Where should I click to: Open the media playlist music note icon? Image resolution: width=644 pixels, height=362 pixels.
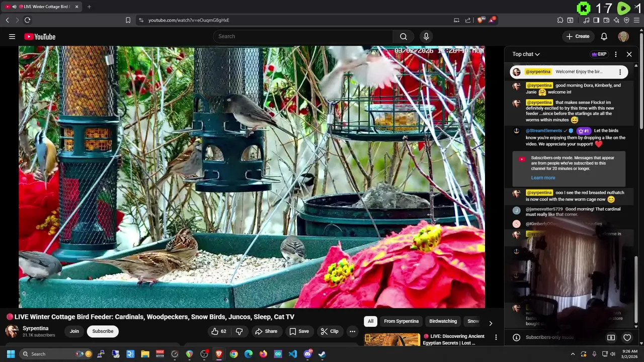[x=587, y=20]
